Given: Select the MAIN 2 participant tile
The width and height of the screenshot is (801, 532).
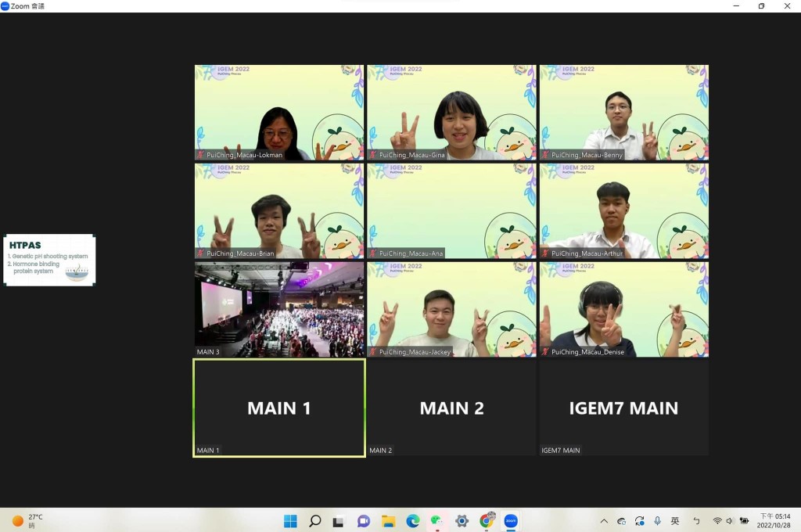Looking at the screenshot, I should 451,408.
